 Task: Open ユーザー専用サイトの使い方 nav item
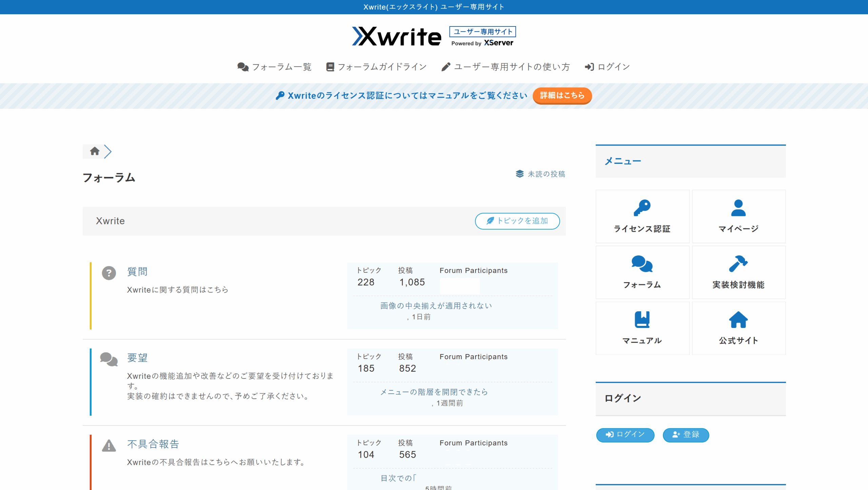click(506, 67)
